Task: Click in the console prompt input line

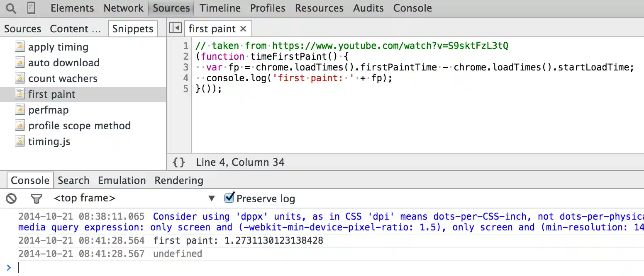Action: pyautogui.click(x=290, y=268)
